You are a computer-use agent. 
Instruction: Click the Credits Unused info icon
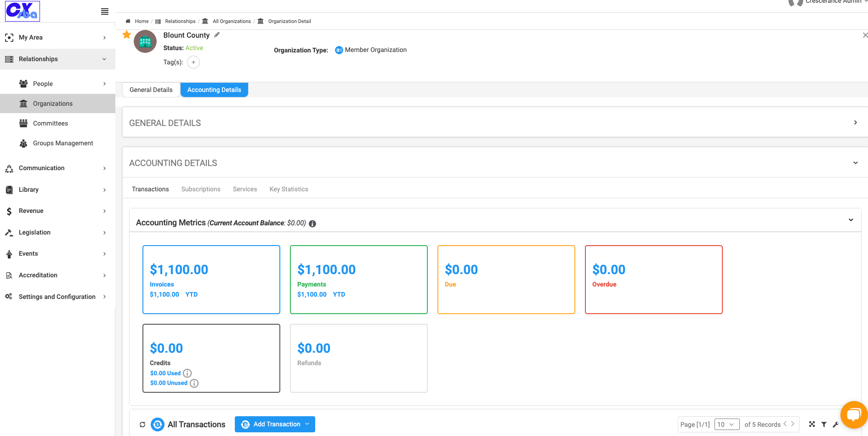tap(194, 383)
